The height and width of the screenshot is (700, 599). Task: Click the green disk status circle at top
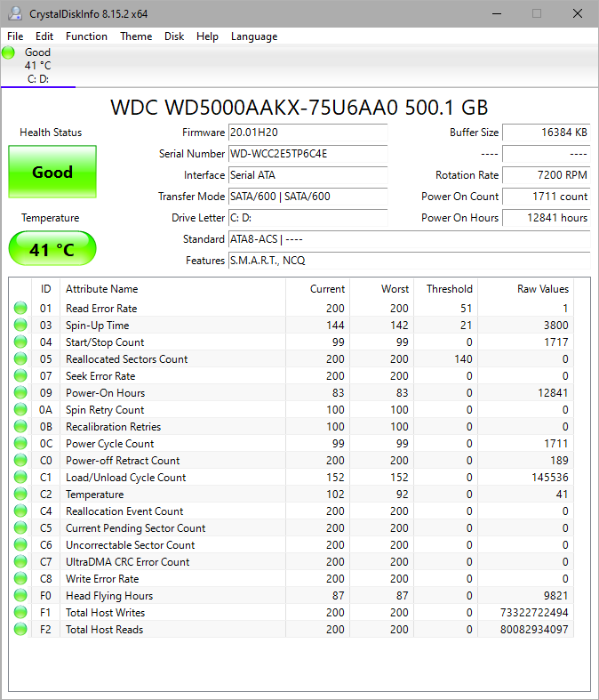pos(9,52)
